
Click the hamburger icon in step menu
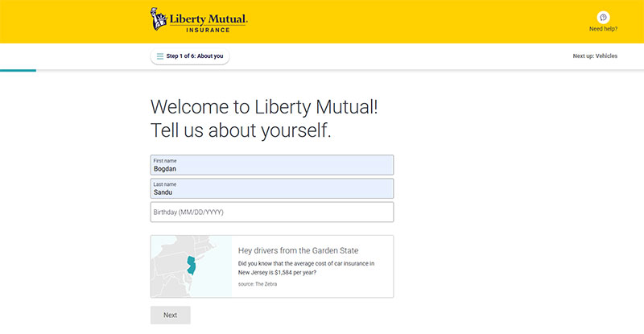tap(160, 56)
